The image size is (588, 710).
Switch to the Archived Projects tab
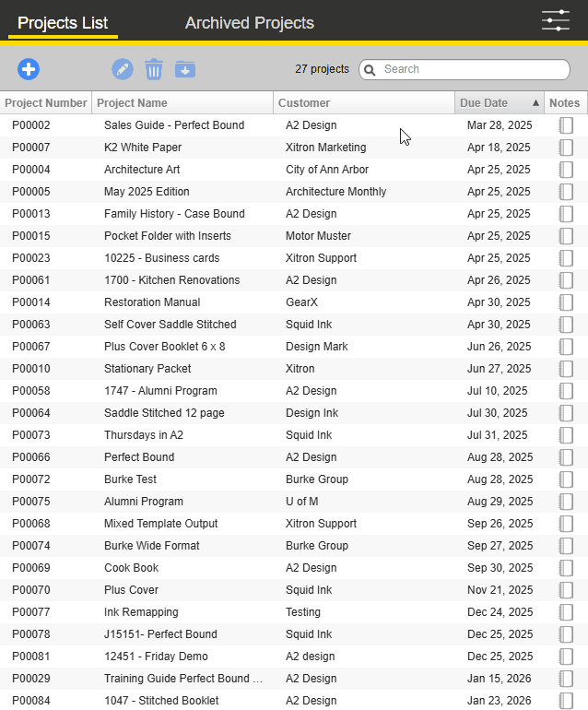(250, 23)
